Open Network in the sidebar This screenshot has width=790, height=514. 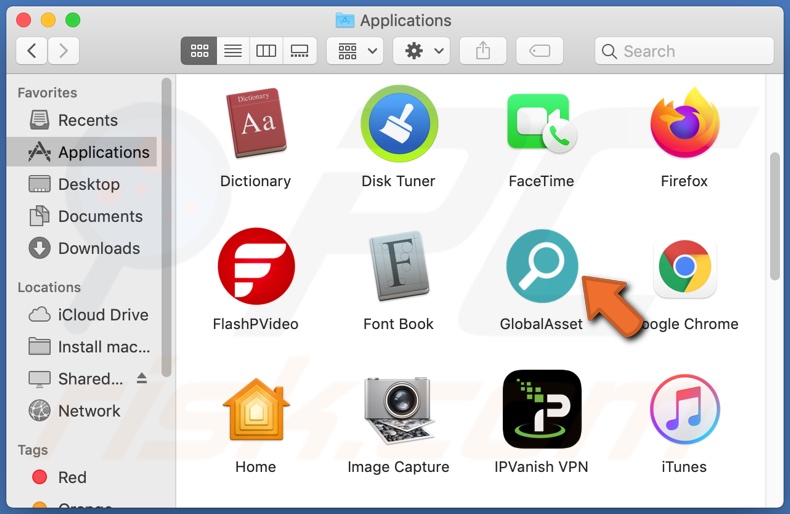82,411
